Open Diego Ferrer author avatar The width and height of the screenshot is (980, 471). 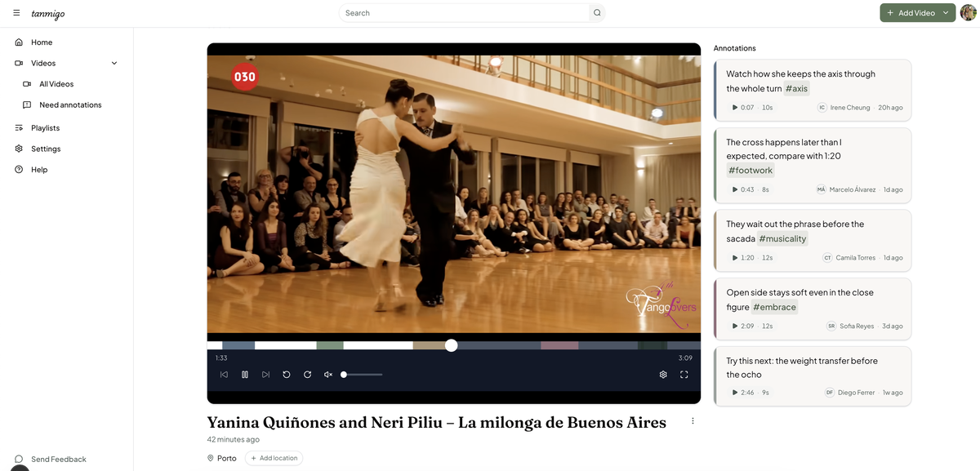pyautogui.click(x=830, y=393)
